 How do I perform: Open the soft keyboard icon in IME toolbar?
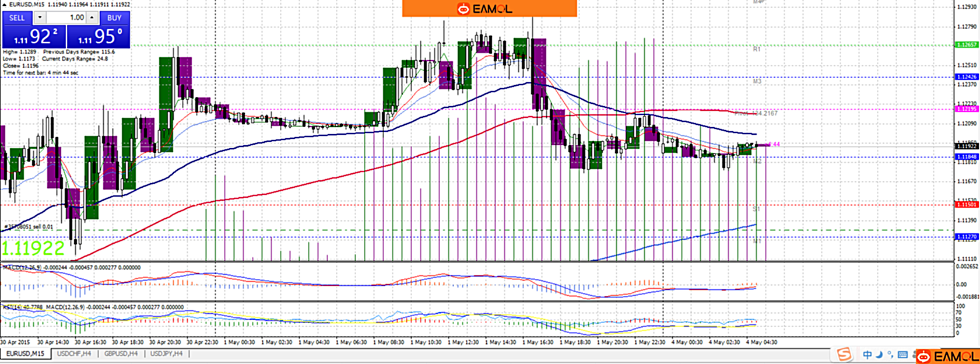902,355
